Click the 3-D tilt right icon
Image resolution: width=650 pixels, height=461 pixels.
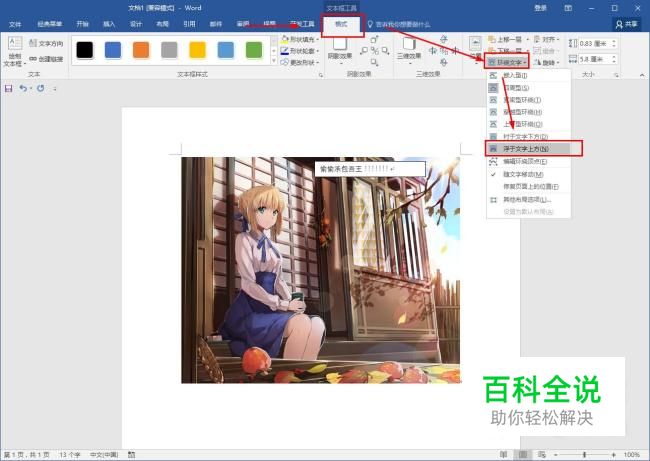click(455, 51)
